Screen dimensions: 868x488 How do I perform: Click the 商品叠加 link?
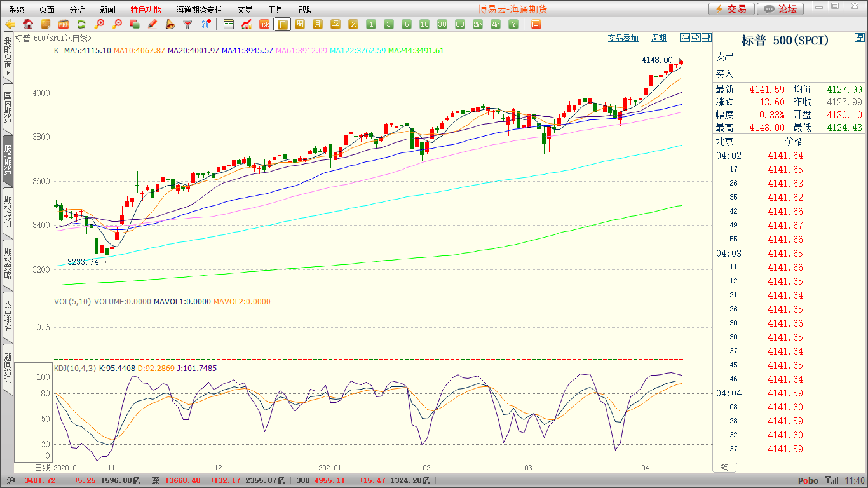click(623, 38)
